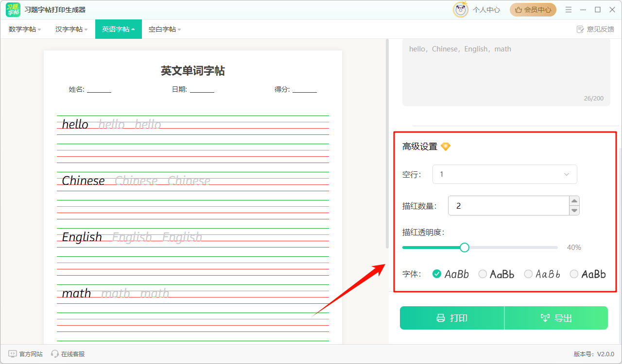
Task: Decrease 描红数量 with down arrow
Action: (x=574, y=210)
